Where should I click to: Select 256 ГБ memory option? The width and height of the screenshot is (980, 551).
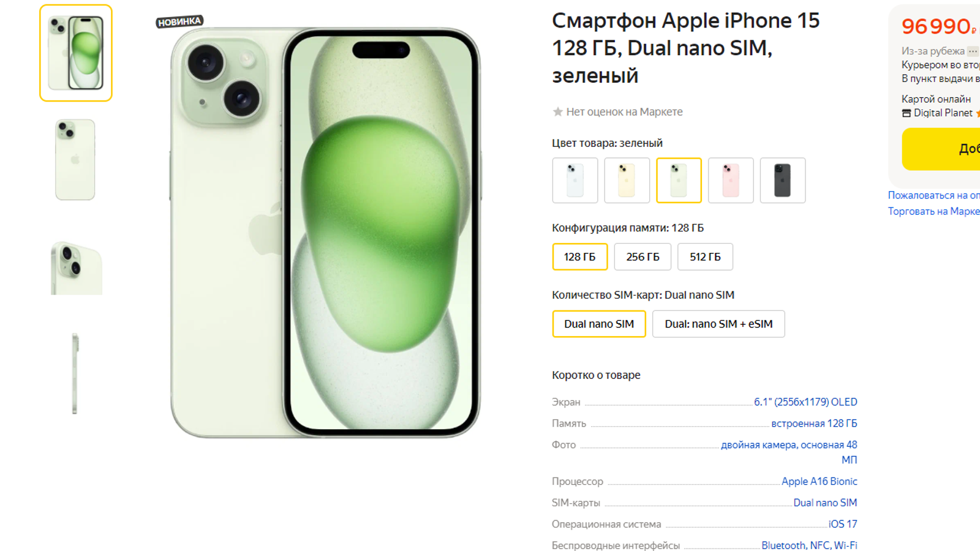click(643, 257)
